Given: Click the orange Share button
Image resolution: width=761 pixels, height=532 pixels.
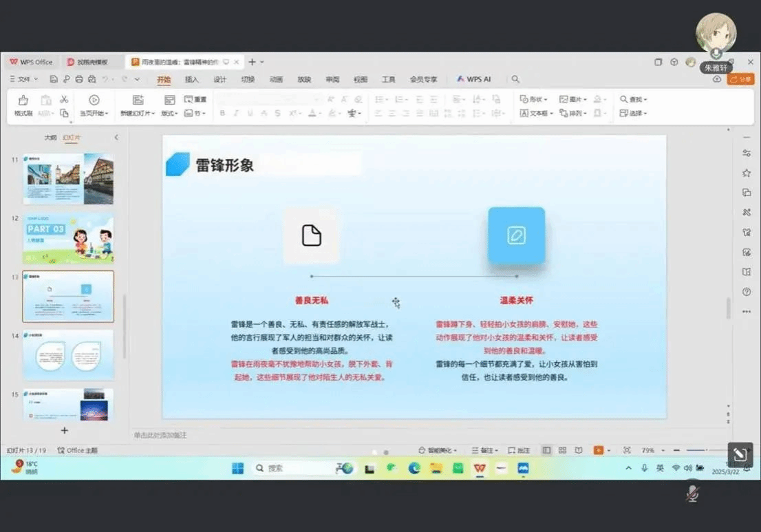Looking at the screenshot, I should pyautogui.click(x=741, y=80).
